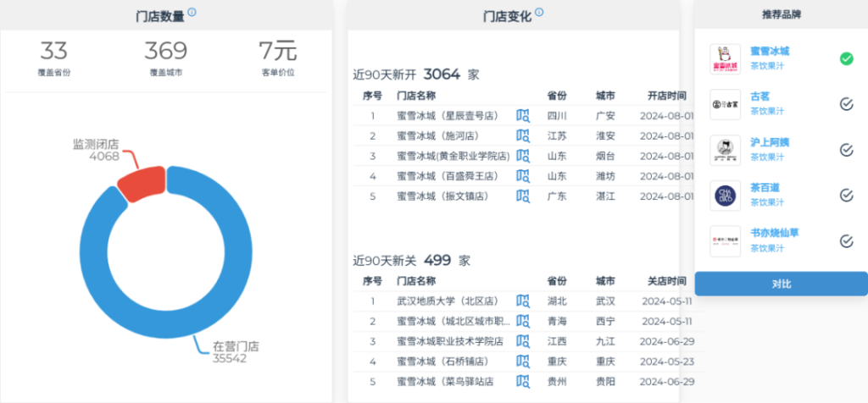Select store 蜜雪冰城（百盛舜王店）
The height and width of the screenshot is (403, 868).
click(x=448, y=176)
